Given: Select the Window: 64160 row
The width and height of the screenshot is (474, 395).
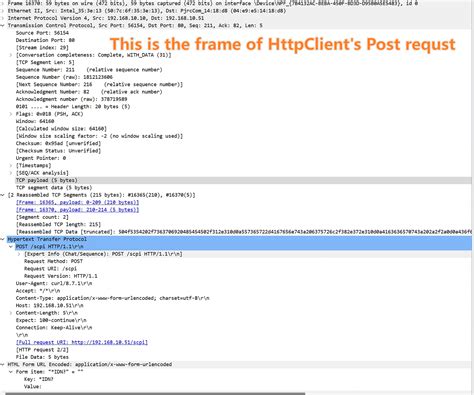Looking at the screenshot, I should 35,121.
